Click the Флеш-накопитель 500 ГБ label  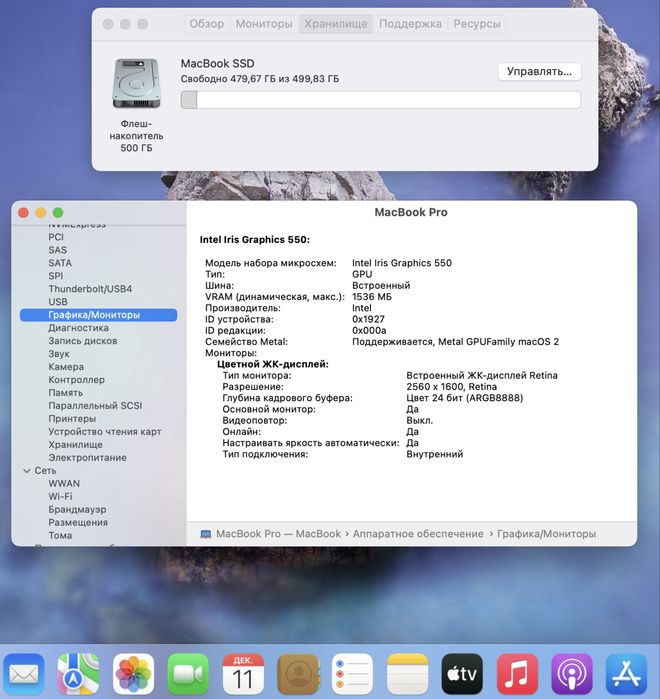click(136, 136)
